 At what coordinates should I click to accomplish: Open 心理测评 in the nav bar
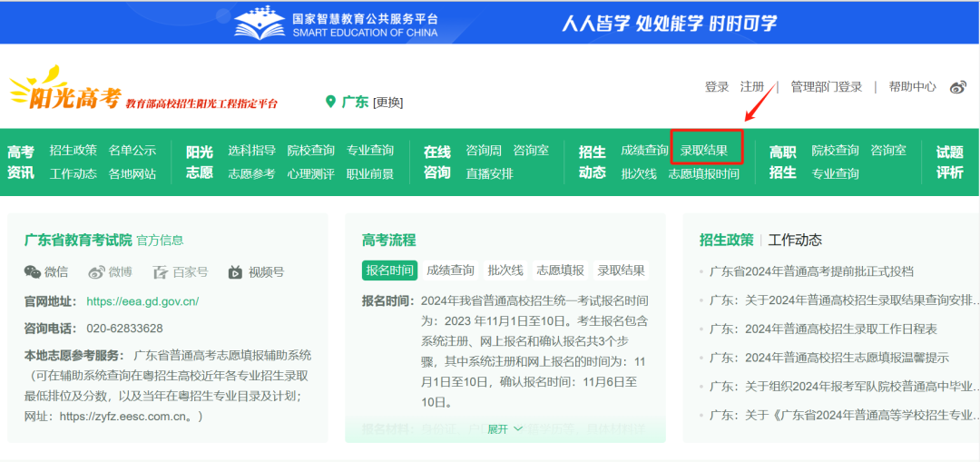310,173
